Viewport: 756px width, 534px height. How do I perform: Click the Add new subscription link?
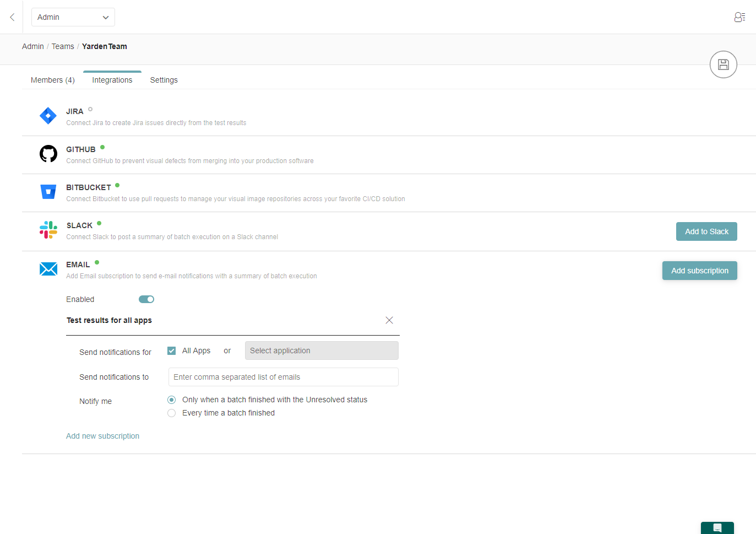[x=102, y=436]
